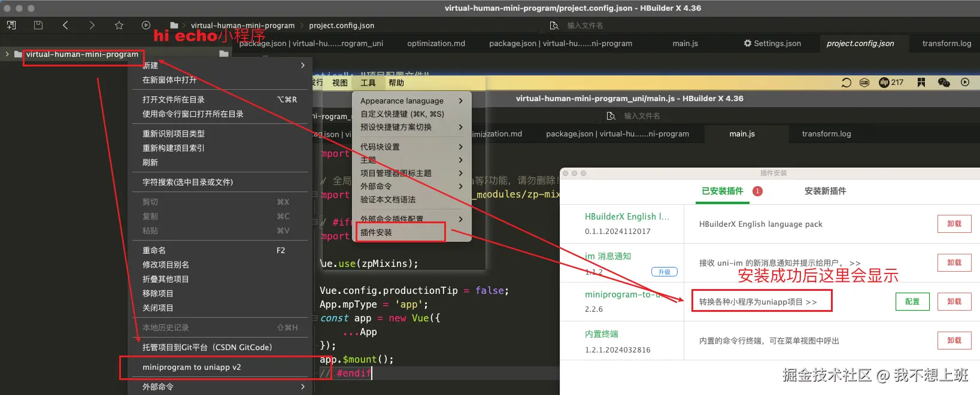This screenshot has width=980, height=395.
Task: Click 卸载 for miniprogram-to-uniapp plugin
Action: 954,302
